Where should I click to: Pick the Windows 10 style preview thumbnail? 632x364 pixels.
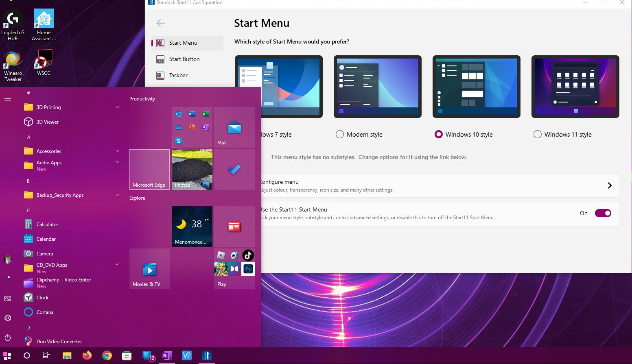tap(477, 87)
